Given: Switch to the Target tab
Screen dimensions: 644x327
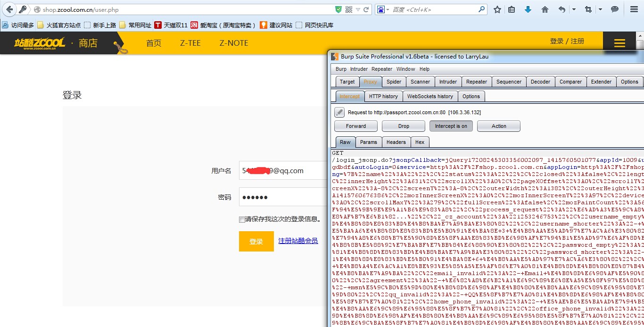Looking at the screenshot, I should [x=347, y=82].
